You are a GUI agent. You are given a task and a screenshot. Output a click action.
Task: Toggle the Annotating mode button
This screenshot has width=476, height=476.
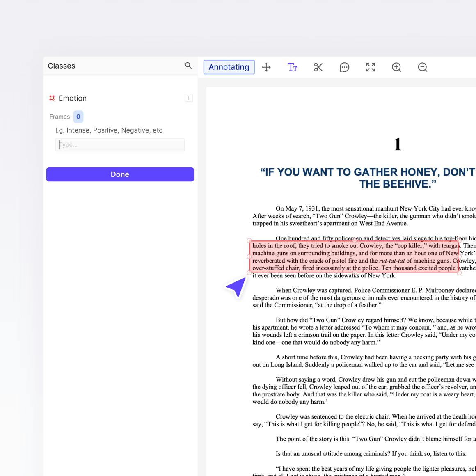pos(229,67)
